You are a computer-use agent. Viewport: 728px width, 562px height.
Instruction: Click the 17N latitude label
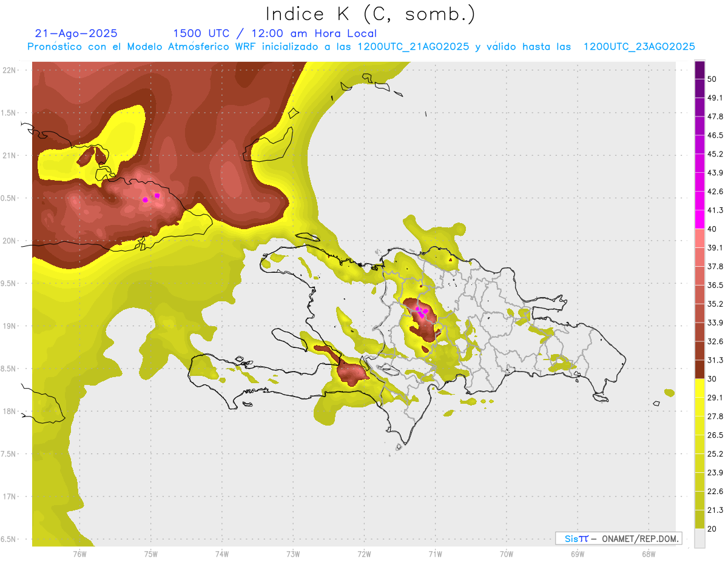coord(9,497)
